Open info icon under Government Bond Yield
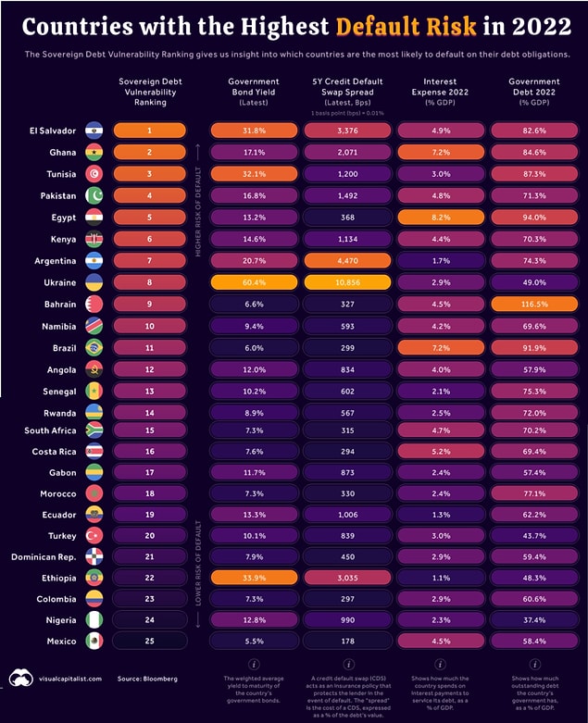 pyautogui.click(x=254, y=665)
